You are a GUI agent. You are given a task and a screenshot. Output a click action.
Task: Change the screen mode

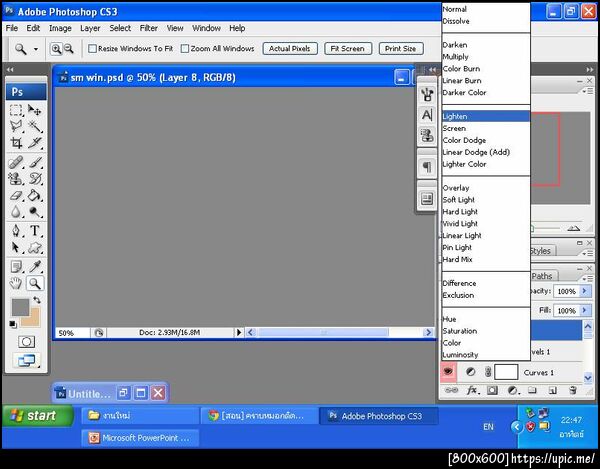(26, 360)
